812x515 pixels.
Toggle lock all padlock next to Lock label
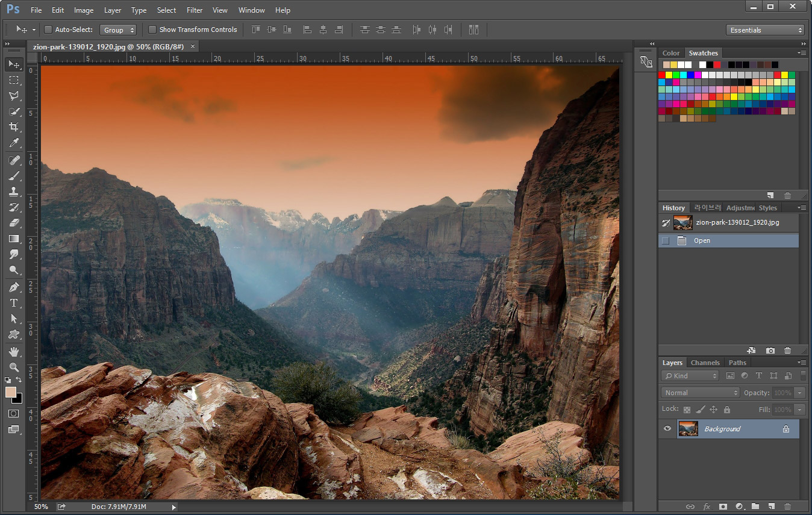[727, 410]
